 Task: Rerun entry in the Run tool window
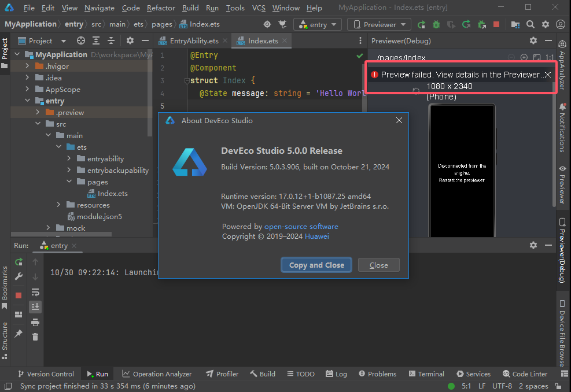[x=19, y=262]
